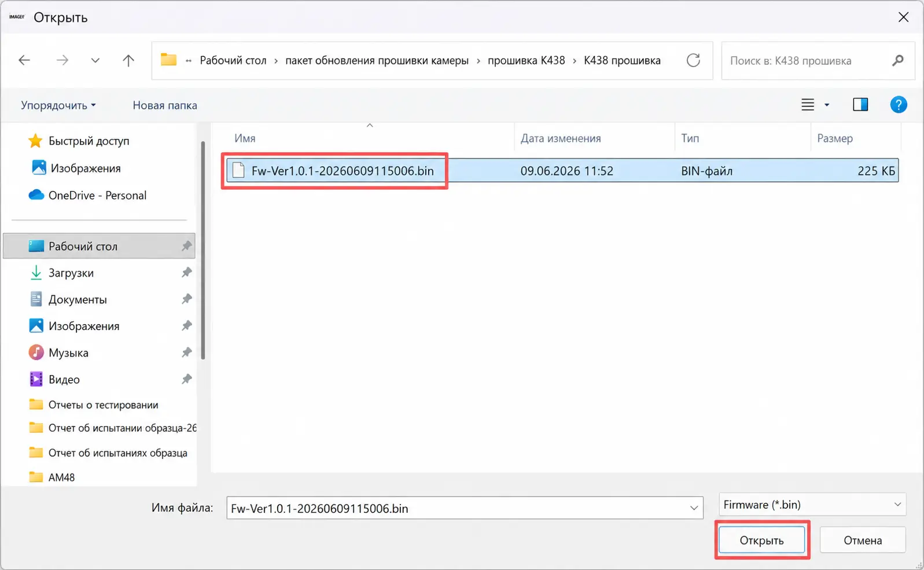Click the Музыка note icon
This screenshot has height=570, width=924.
click(36, 352)
